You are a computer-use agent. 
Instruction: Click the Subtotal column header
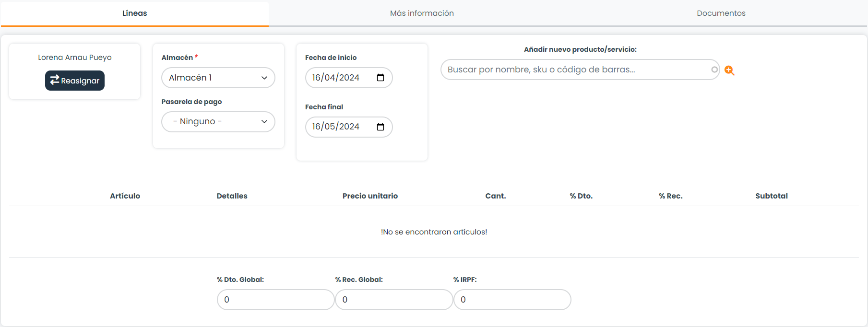pos(771,196)
